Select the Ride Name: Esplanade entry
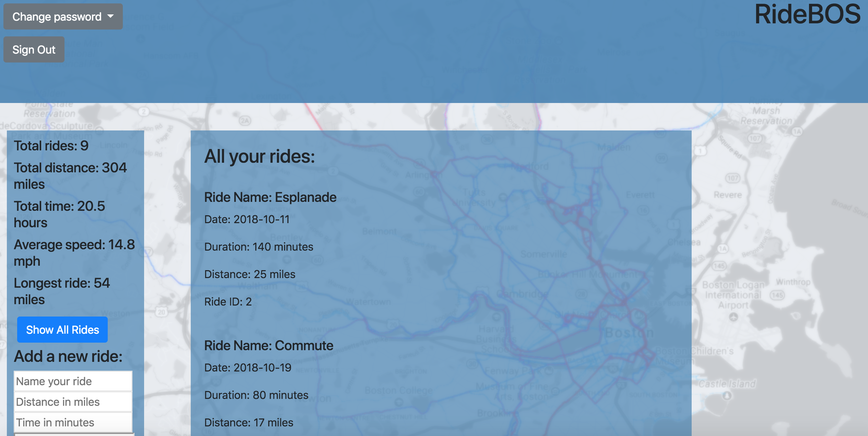 tap(270, 197)
